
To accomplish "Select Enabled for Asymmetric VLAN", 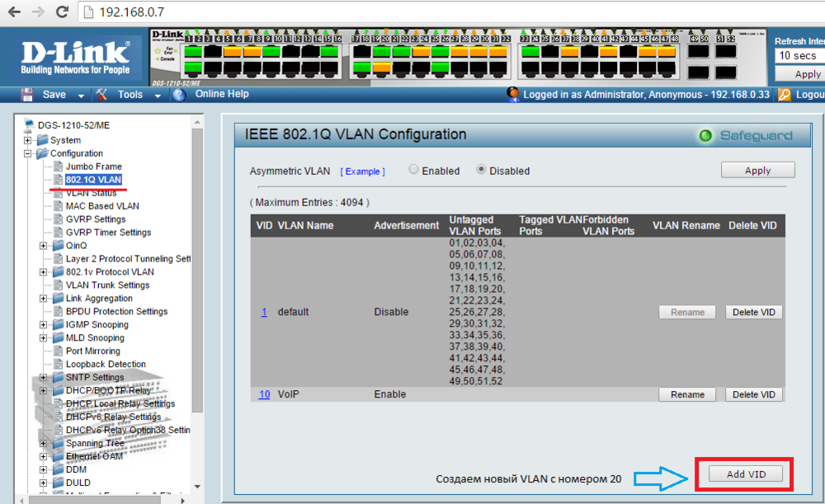I will (x=413, y=170).
